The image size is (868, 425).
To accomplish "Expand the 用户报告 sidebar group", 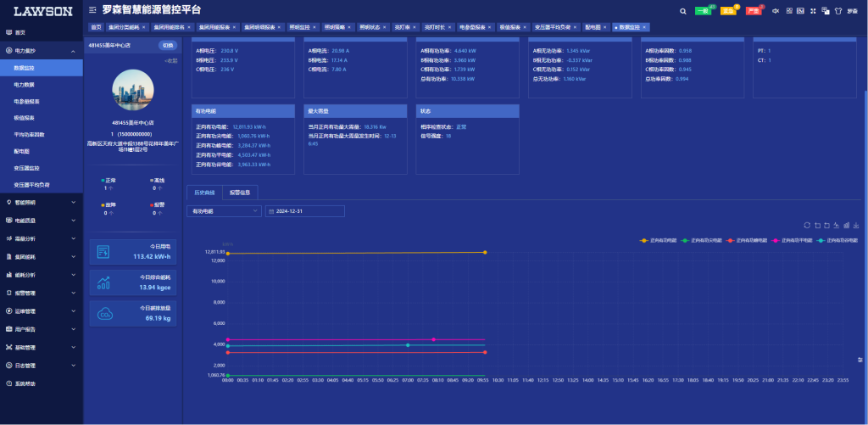I will 41,329.
